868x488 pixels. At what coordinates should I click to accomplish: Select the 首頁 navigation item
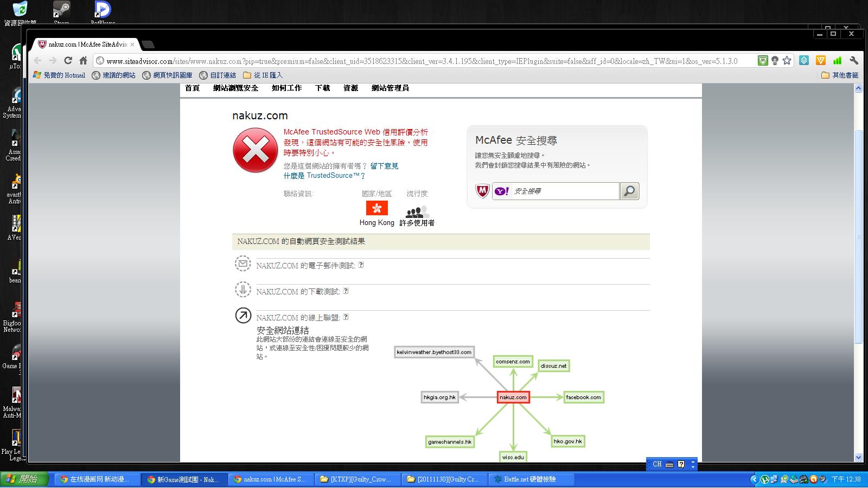(193, 88)
